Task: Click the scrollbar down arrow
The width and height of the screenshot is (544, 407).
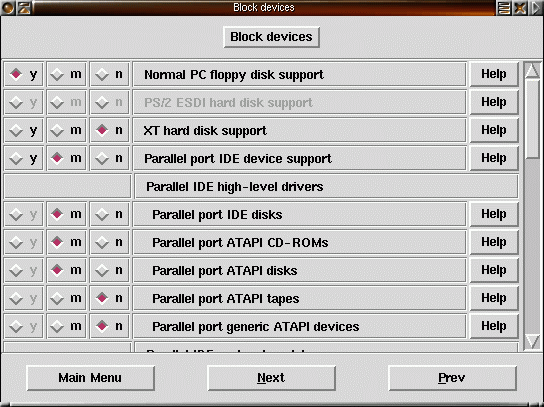Action: (532, 341)
